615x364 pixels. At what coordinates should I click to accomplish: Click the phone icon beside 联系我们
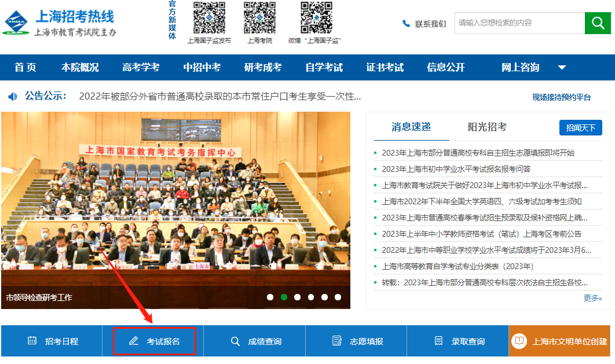[x=406, y=24]
